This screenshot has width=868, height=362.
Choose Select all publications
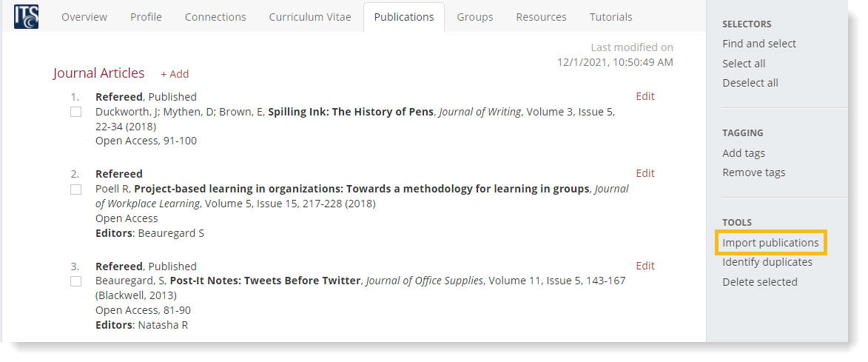pyautogui.click(x=744, y=64)
